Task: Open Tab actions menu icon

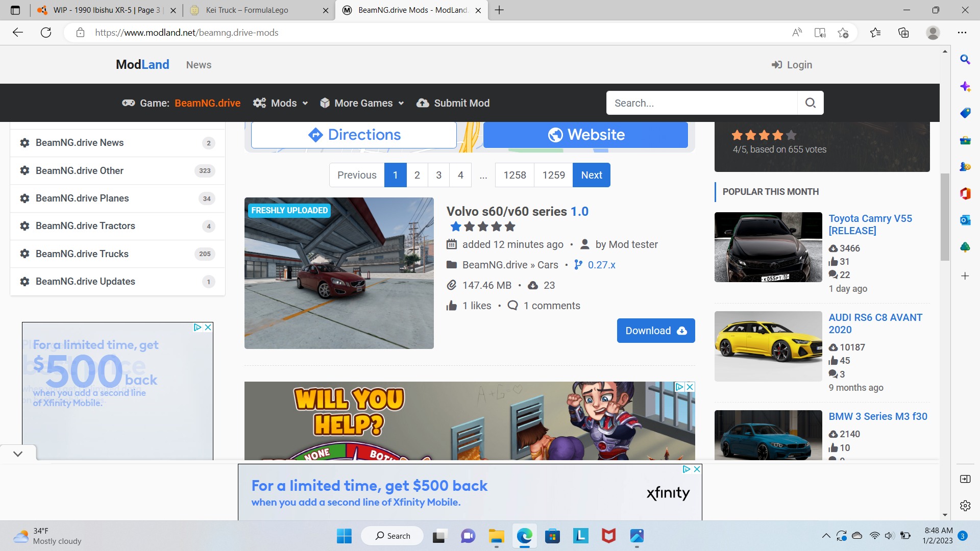Action: (x=15, y=10)
